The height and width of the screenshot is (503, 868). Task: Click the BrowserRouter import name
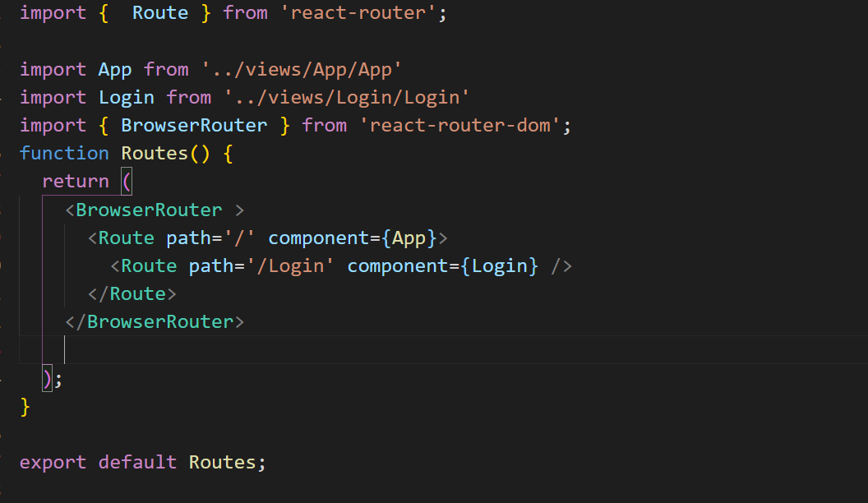(x=194, y=124)
